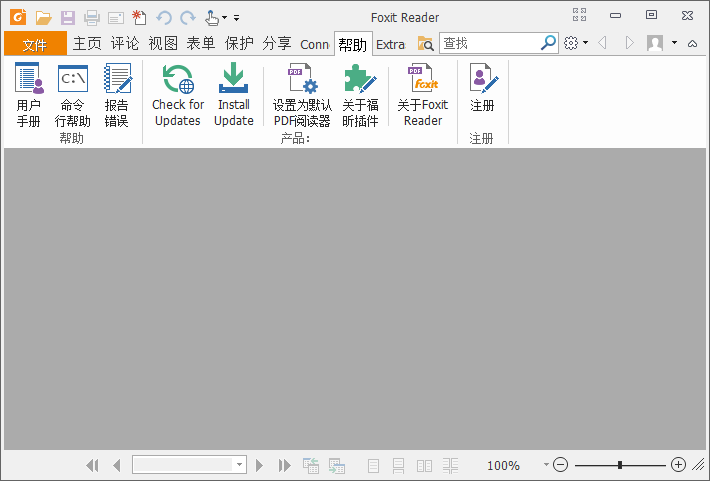Click the open folder icon in quick toolbar
Viewport: 710px width, 481px height.
[x=43, y=18]
